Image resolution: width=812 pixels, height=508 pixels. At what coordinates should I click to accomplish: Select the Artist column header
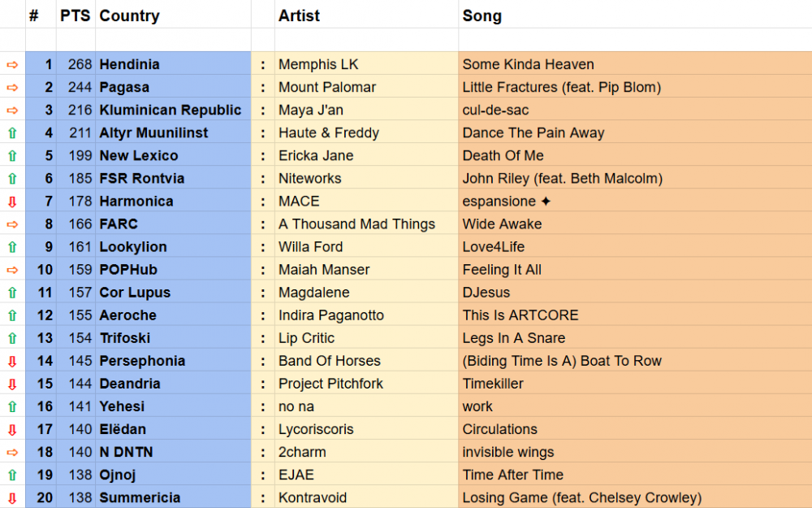point(299,15)
